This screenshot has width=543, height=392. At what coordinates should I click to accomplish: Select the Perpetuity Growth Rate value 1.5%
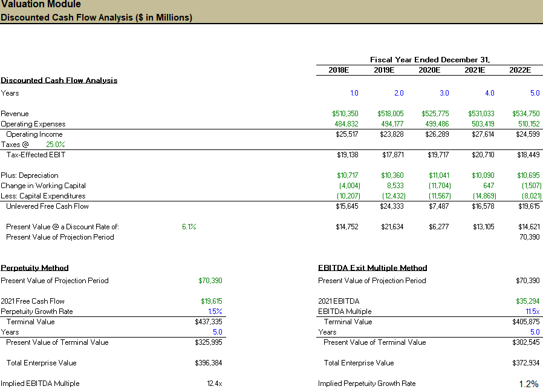click(x=215, y=311)
